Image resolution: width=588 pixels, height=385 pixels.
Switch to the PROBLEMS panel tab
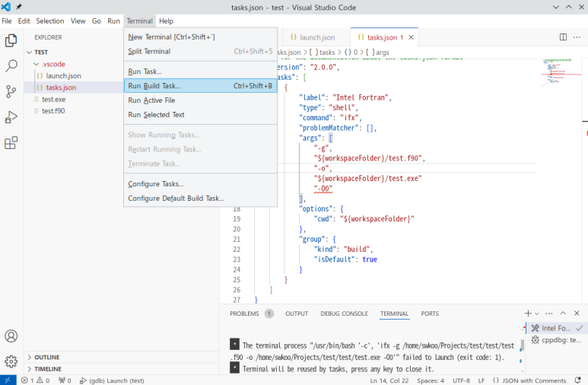tap(244, 313)
